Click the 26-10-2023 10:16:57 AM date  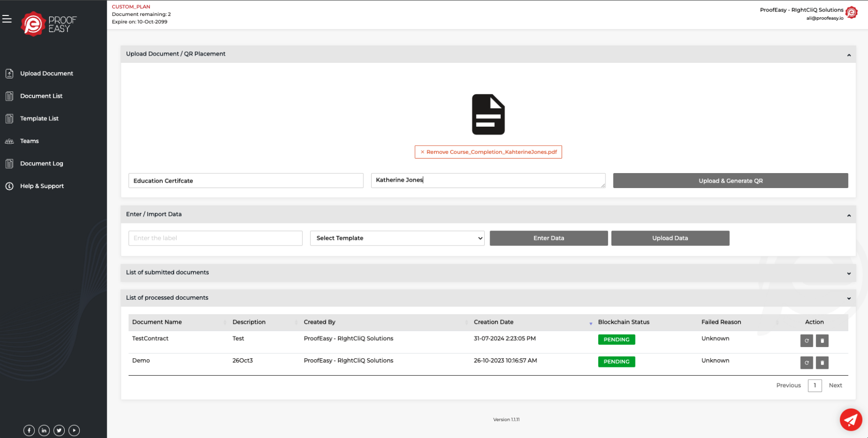click(x=505, y=361)
